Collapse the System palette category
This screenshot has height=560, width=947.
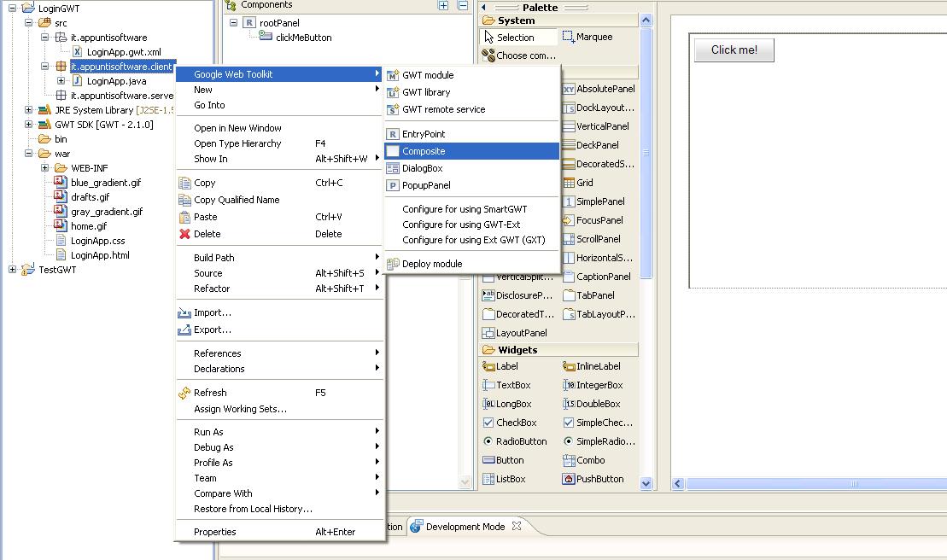(x=559, y=20)
